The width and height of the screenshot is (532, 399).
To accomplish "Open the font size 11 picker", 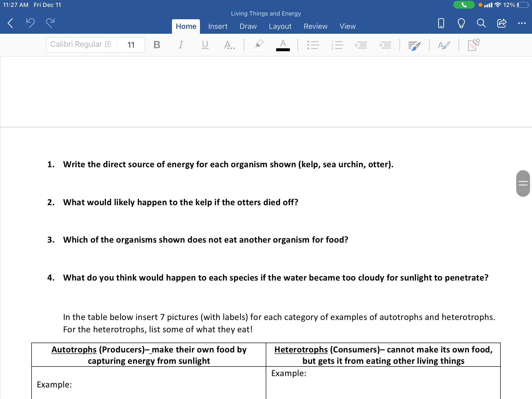I will click(x=131, y=45).
